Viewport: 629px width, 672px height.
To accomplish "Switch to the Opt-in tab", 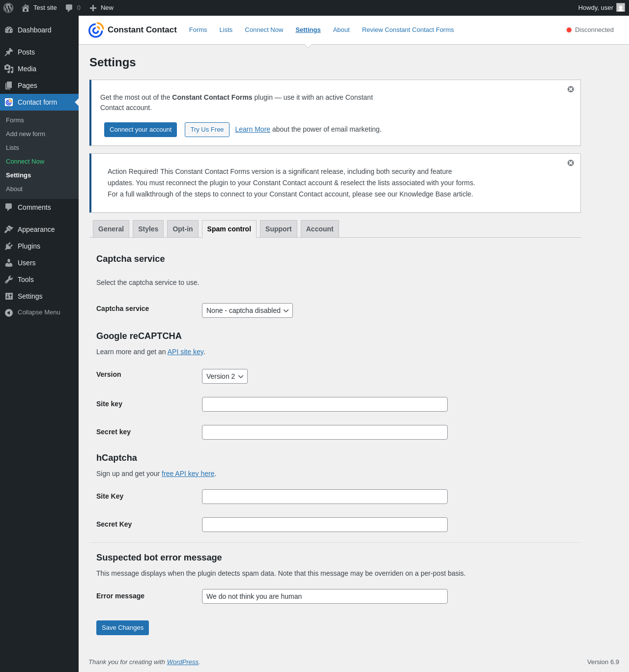I will [x=183, y=229].
